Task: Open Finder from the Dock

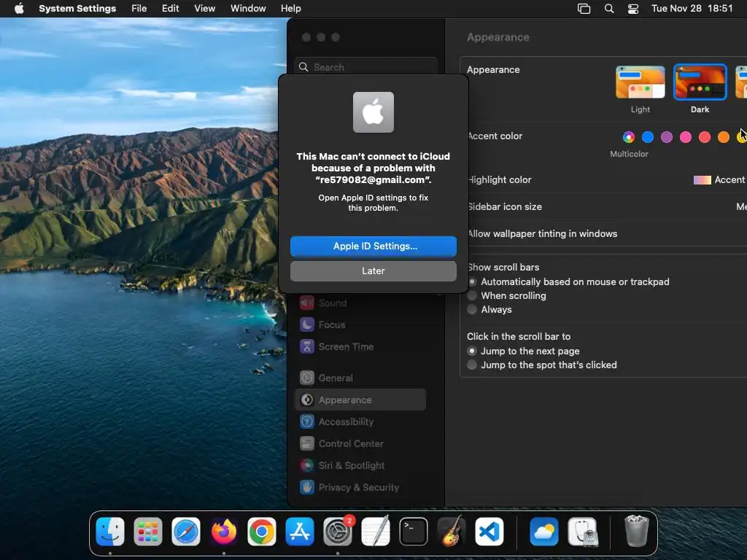Action: click(110, 532)
